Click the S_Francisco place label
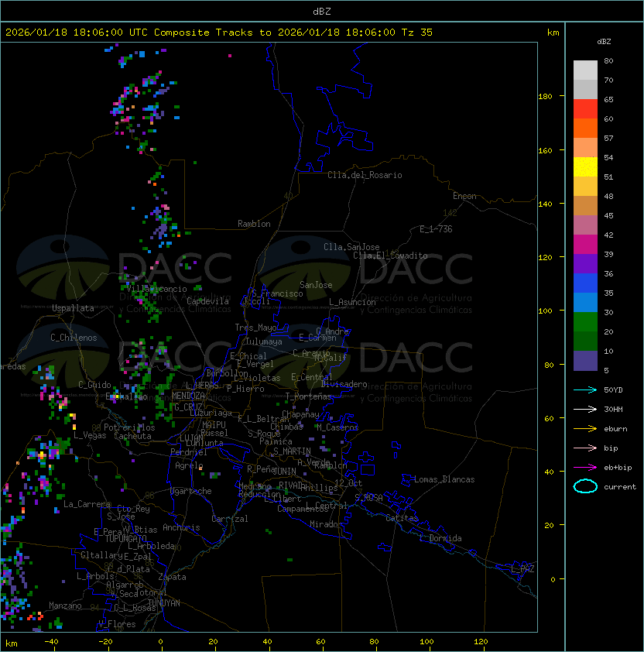Screen dimensions: 644x652 tap(277, 293)
